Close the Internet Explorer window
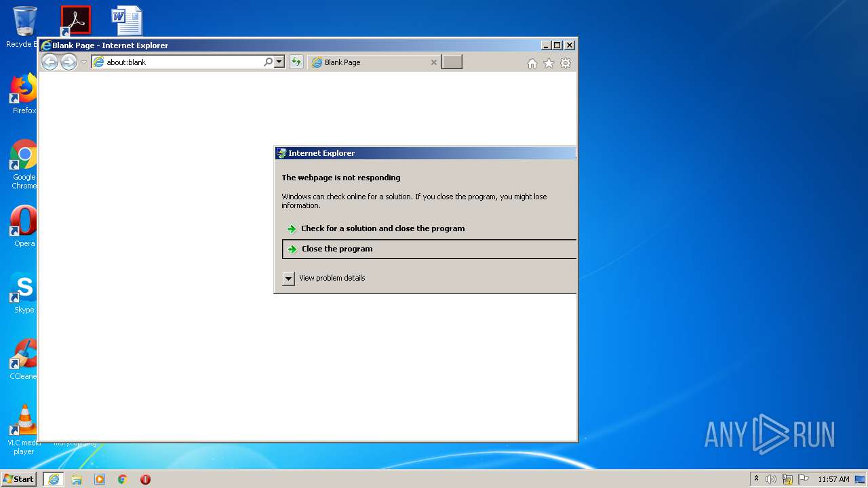Image resolution: width=868 pixels, height=488 pixels. click(x=570, y=45)
